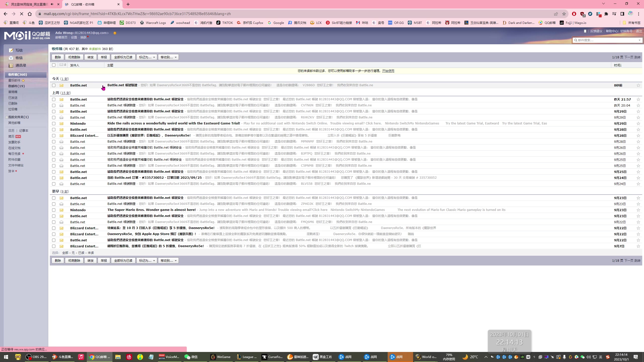Click the search magnifier in 邮件搜索 box
Image resolution: width=644 pixels, height=362 pixels.
576,40
